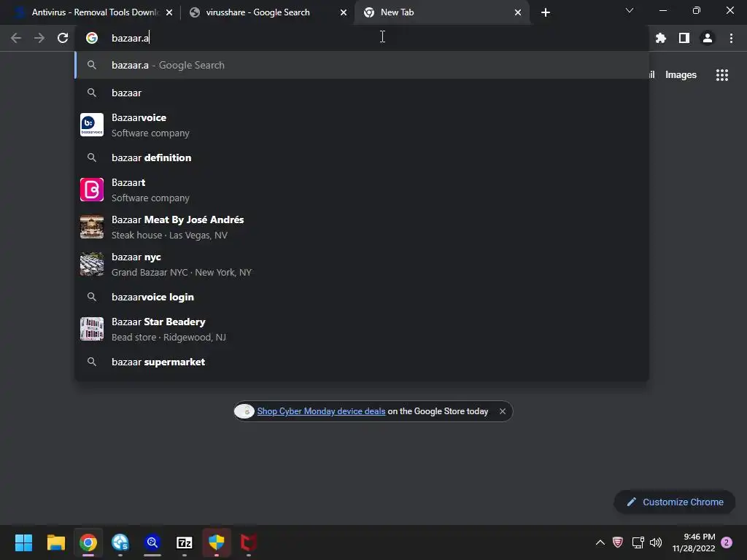Reload the page with the refresh icon
Image resolution: width=747 pixels, height=560 pixels.
pyautogui.click(x=63, y=38)
